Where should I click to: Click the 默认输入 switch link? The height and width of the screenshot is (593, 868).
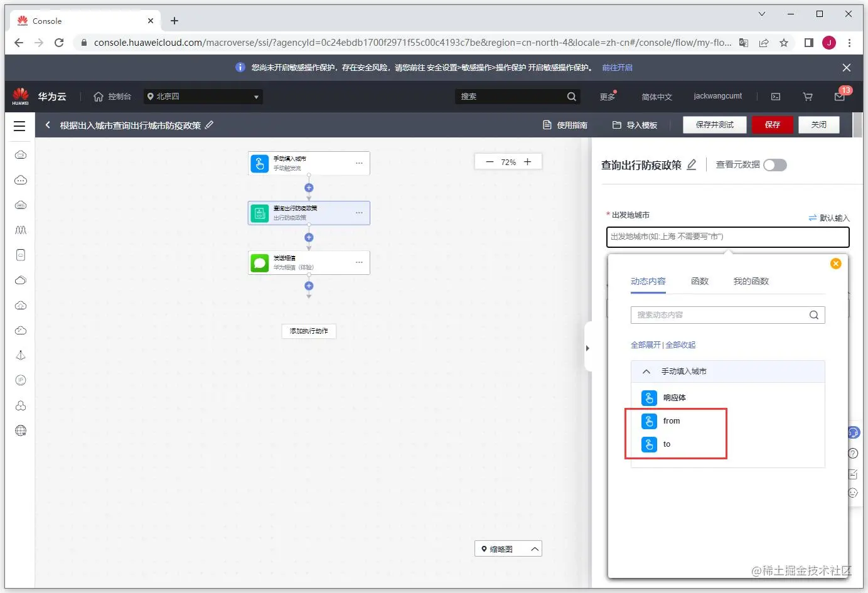click(828, 218)
